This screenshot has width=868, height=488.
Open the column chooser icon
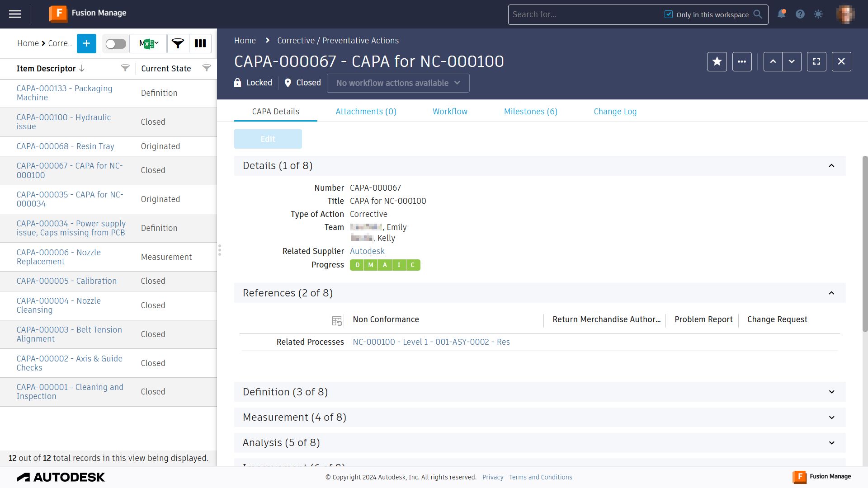pos(200,43)
